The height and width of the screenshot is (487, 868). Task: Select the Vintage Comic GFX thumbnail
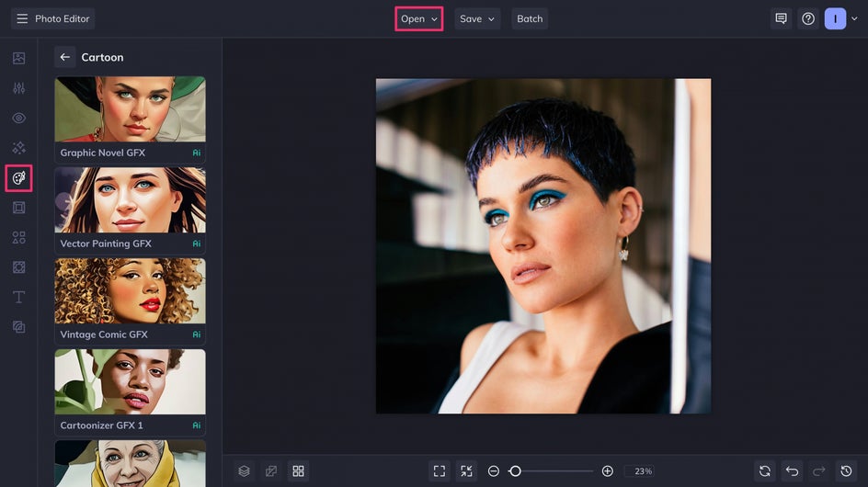click(x=130, y=290)
